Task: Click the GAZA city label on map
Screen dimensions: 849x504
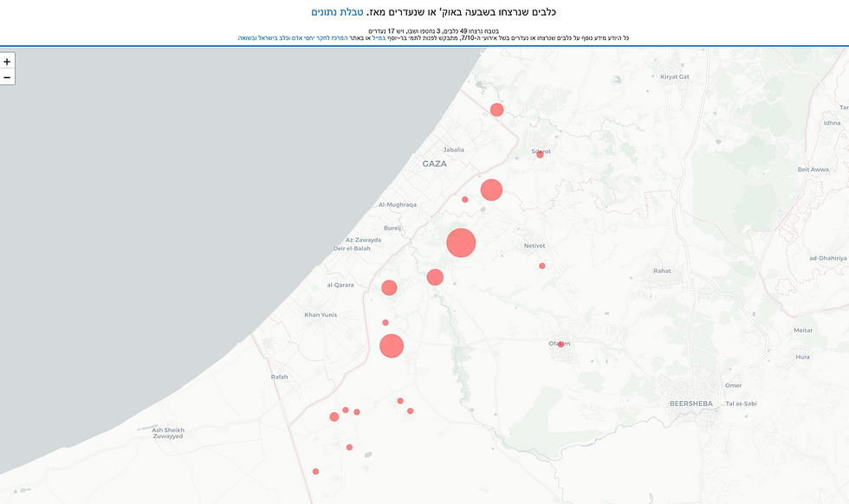Action: click(434, 164)
